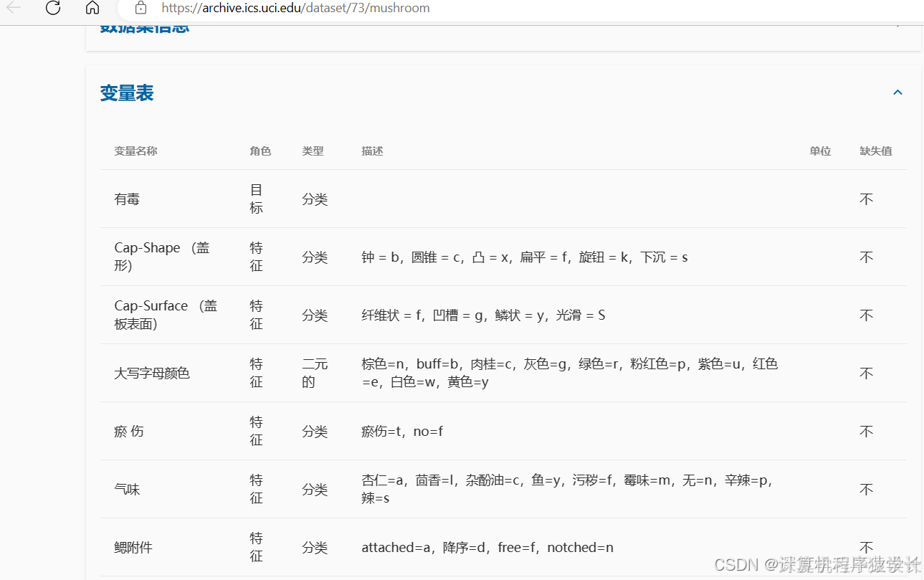Click the browser refresh icon
The image size is (924, 580).
tap(52, 8)
